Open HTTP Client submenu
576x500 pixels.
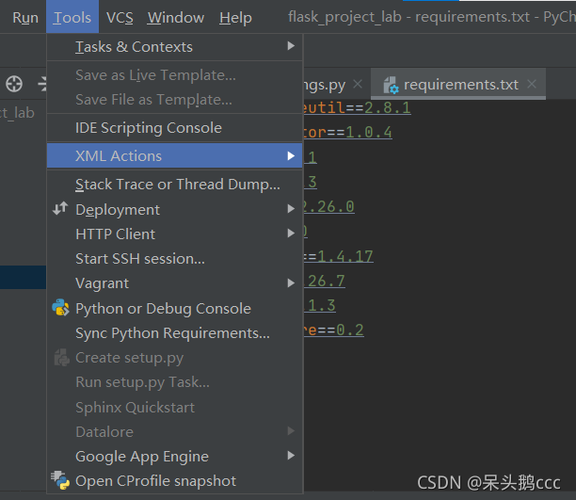pyautogui.click(x=175, y=234)
